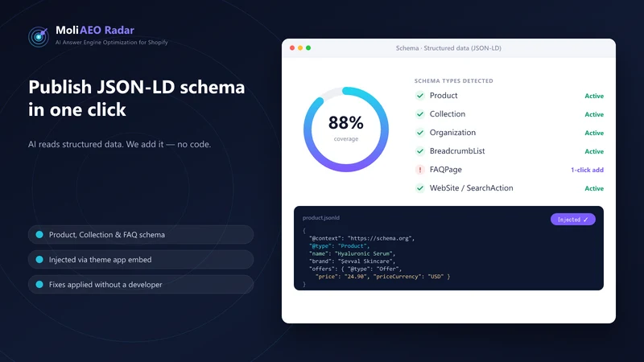This screenshot has height=362, width=644.
Task: Select the FAQPage schema type label
Action: click(446, 170)
